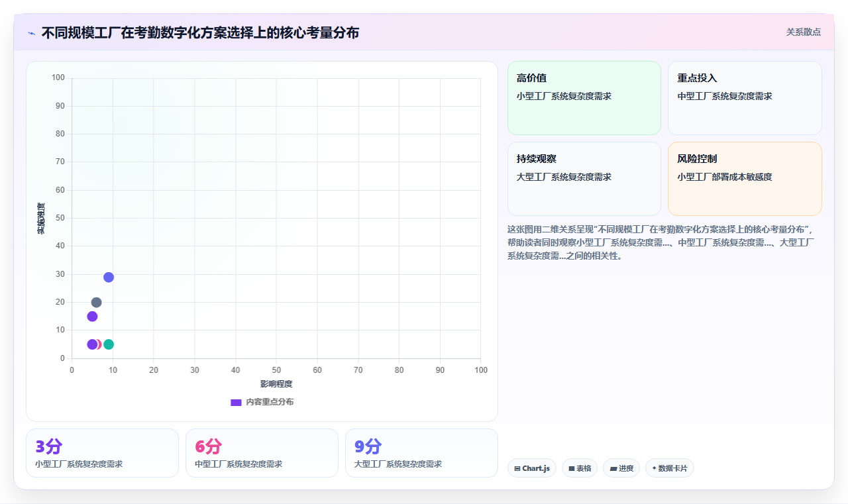This screenshot has width=848, height=504.
Task: Select the gray scatter point near value 20
Action: [x=96, y=302]
